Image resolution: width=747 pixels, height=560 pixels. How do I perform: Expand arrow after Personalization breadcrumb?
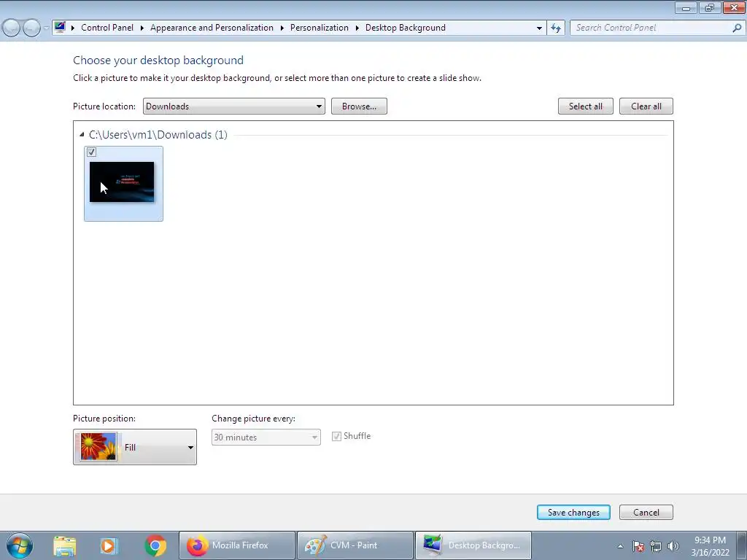[357, 28]
